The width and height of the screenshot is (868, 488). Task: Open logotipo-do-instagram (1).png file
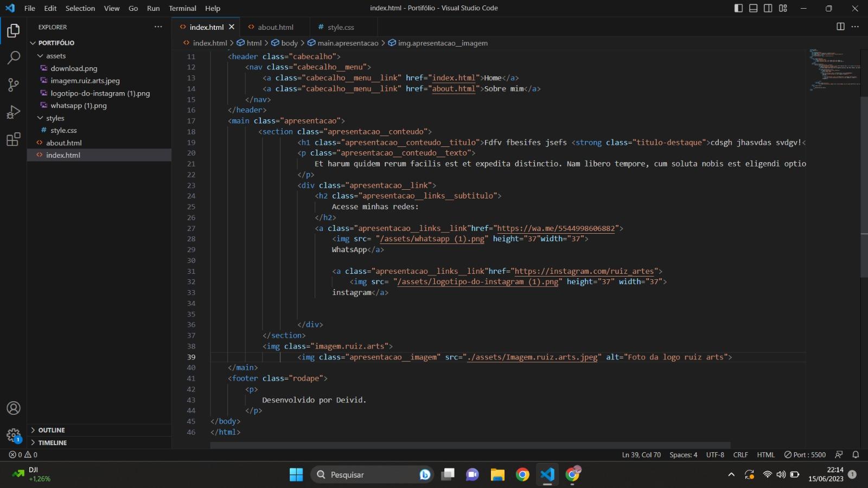point(99,93)
